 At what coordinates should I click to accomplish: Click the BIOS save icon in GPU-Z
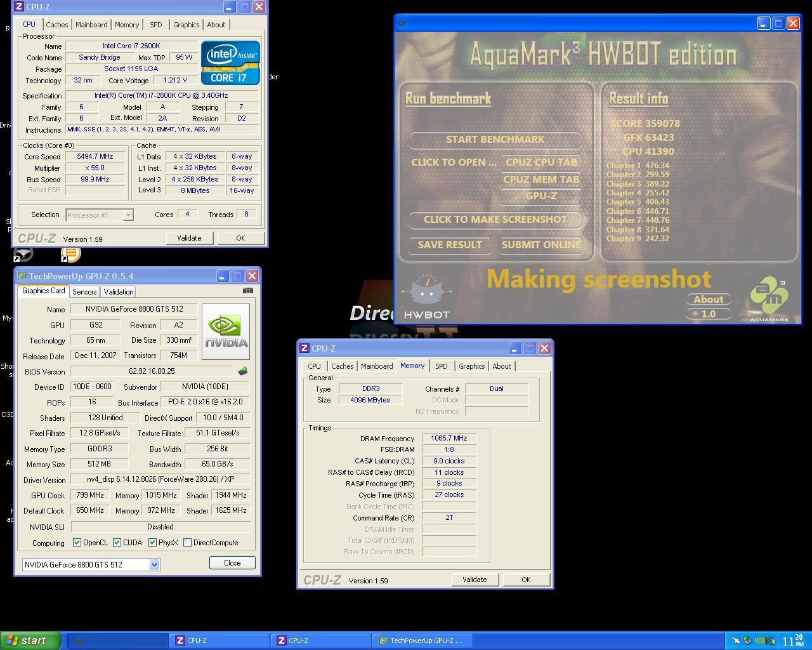click(242, 371)
